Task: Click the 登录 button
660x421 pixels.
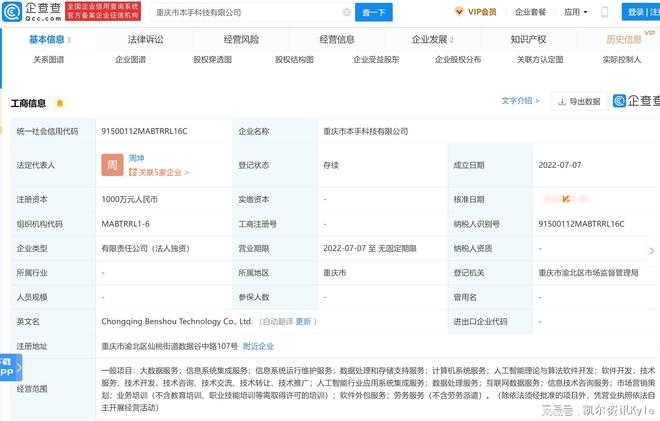Action: pyautogui.click(x=636, y=12)
